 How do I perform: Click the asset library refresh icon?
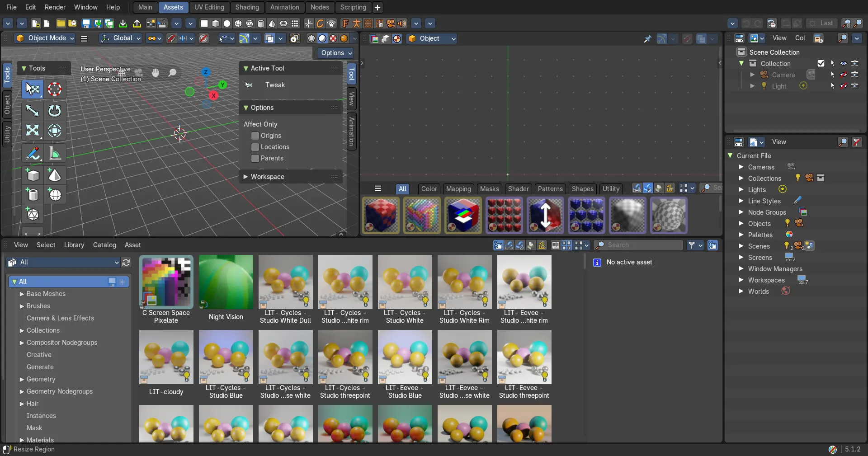coord(126,262)
